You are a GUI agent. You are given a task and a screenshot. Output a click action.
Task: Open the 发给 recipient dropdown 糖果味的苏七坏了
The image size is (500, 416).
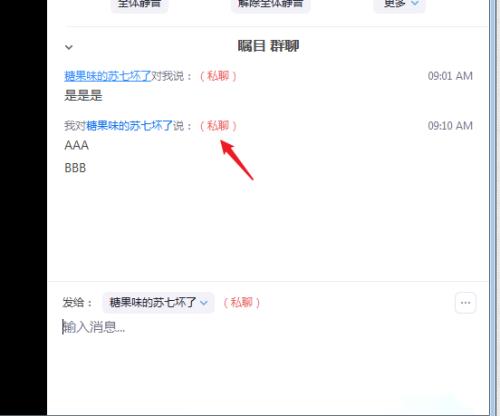[158, 303]
